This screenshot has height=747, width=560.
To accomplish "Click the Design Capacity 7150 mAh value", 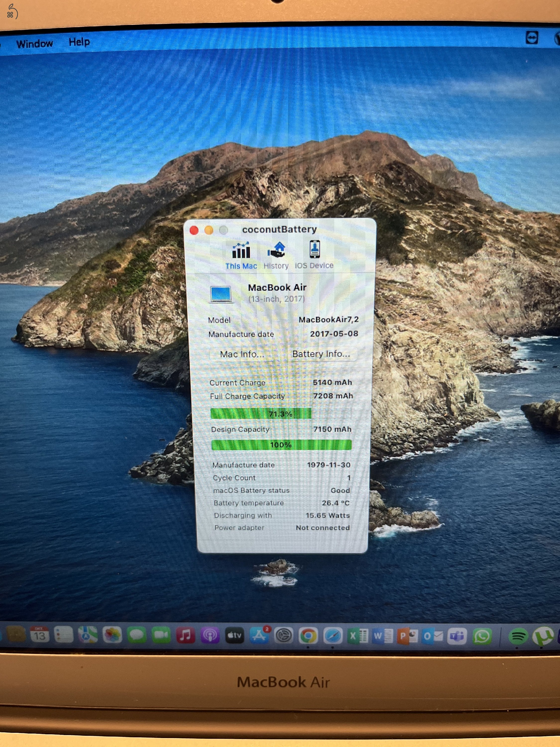I will (x=333, y=429).
